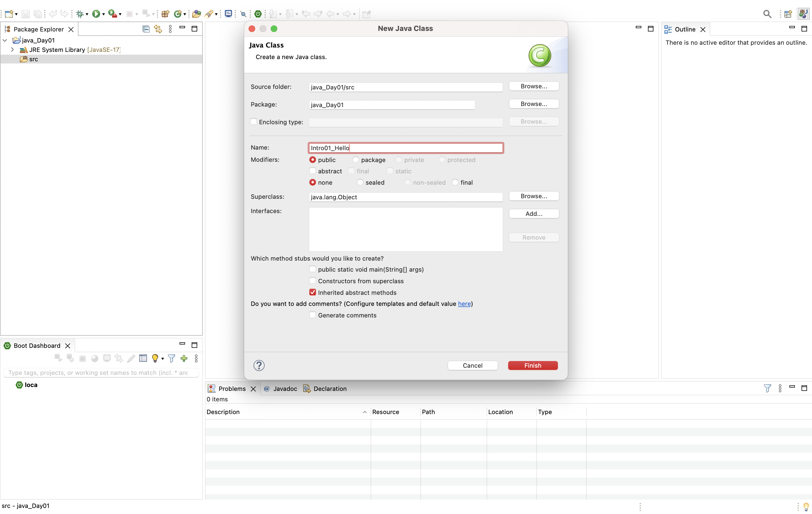Open dropdown next to external tools icon
The image size is (812, 514).
(120, 14)
